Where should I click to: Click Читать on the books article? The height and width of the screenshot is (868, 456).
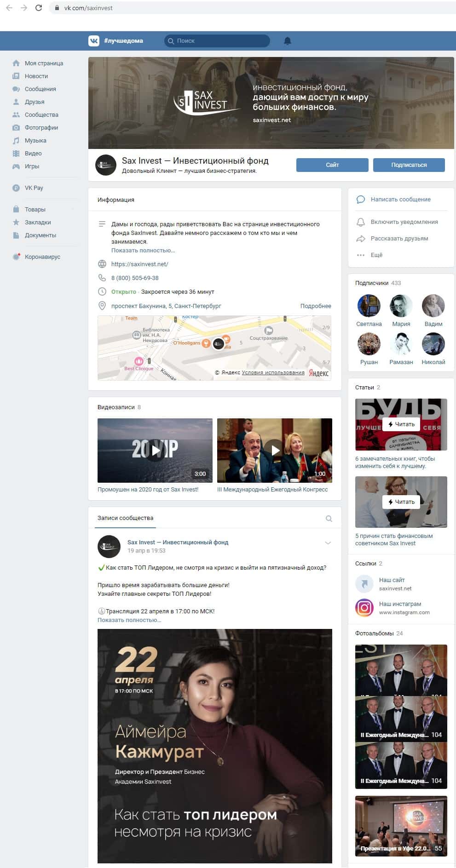[x=401, y=424]
